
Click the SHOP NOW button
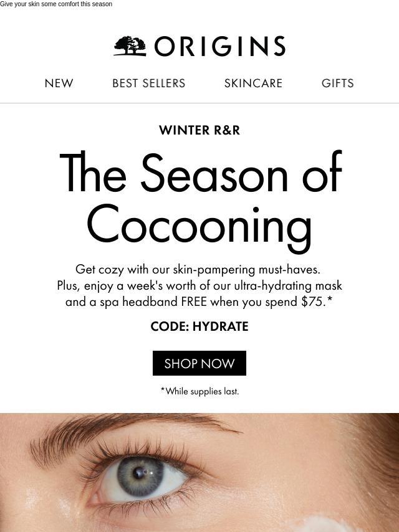pos(199,363)
